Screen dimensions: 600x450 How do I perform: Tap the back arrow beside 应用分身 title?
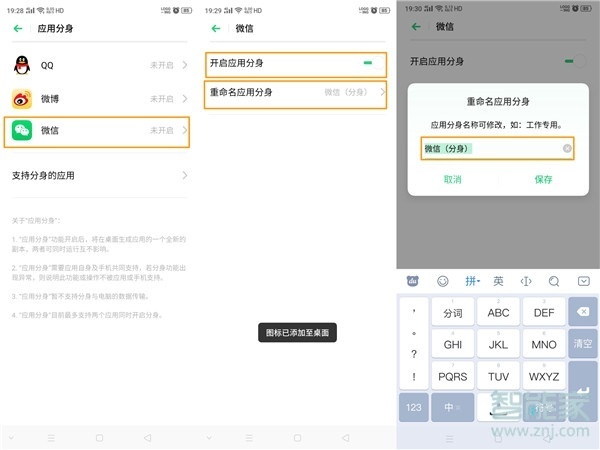click(18, 29)
